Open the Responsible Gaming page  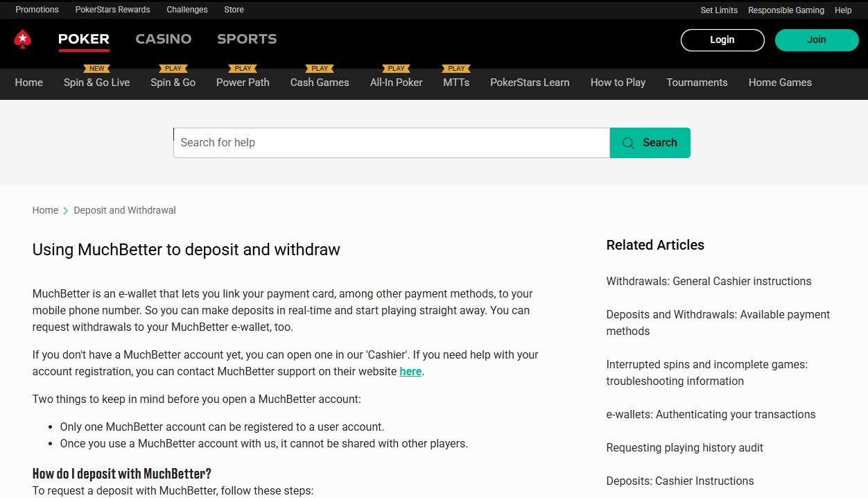pyautogui.click(x=786, y=10)
